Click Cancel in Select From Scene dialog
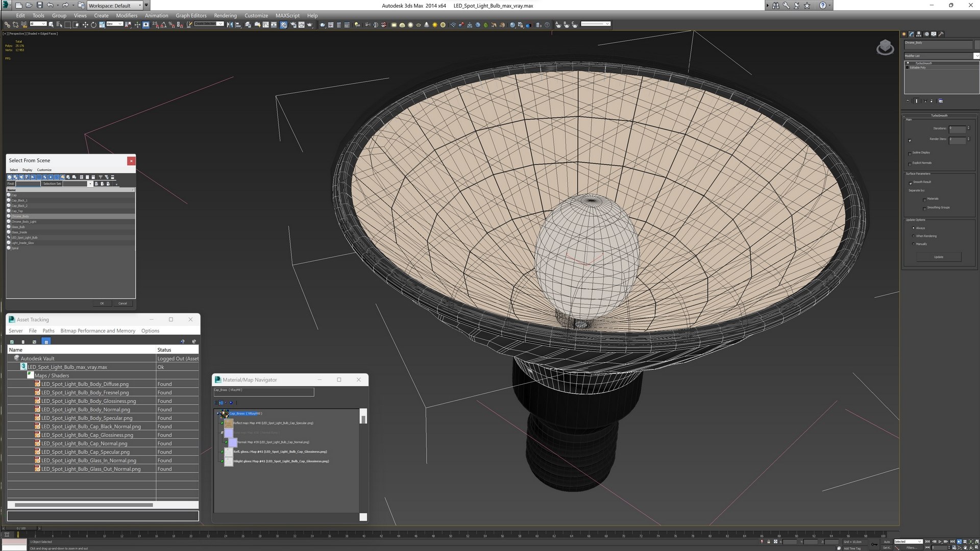Viewport: 980px width, 551px height. point(122,304)
